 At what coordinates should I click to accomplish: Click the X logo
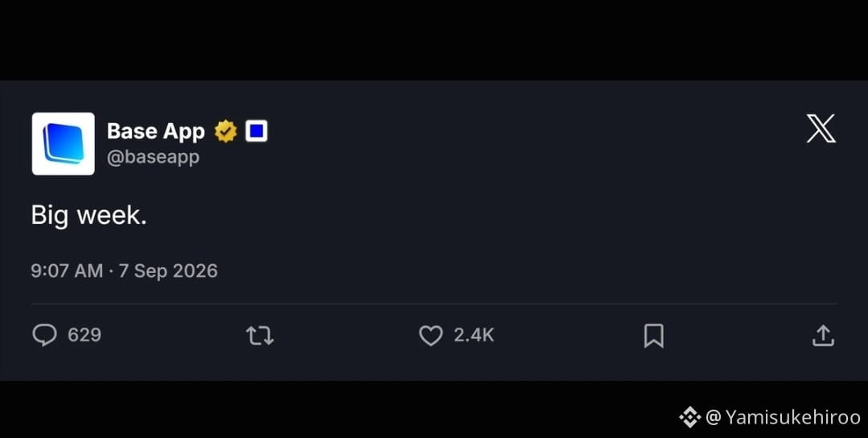[x=821, y=129]
